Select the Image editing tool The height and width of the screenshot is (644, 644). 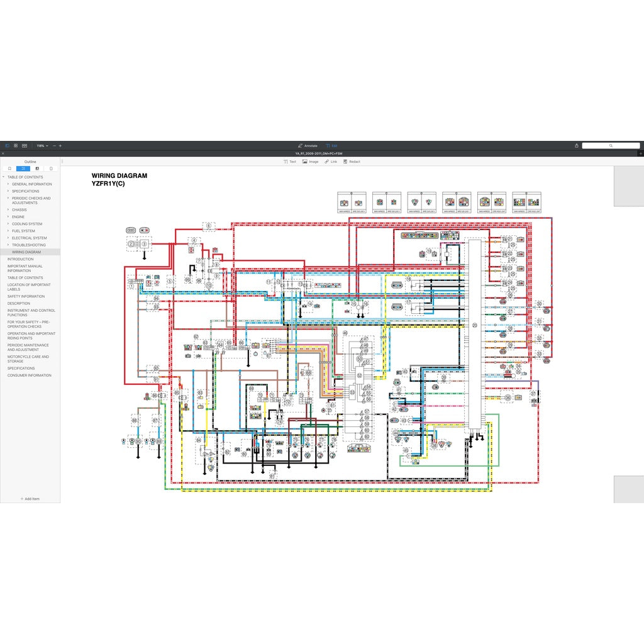(310, 162)
